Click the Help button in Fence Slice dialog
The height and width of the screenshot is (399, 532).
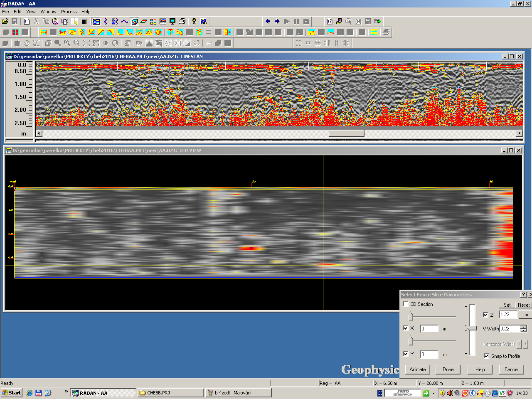(x=480, y=369)
